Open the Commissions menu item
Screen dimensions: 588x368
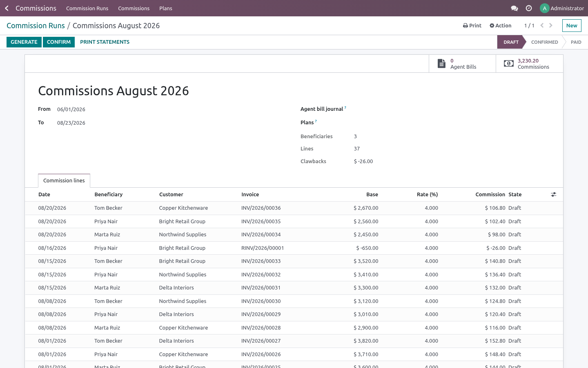pos(134,8)
